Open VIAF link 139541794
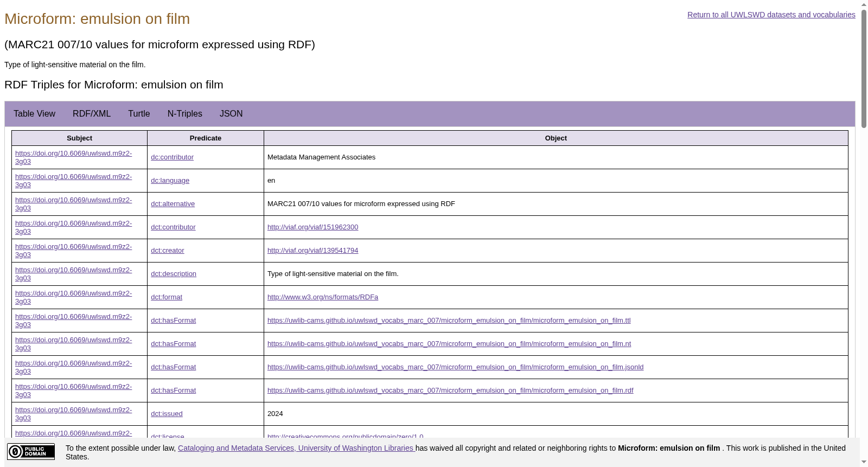The width and height of the screenshot is (868, 467). [312, 251]
